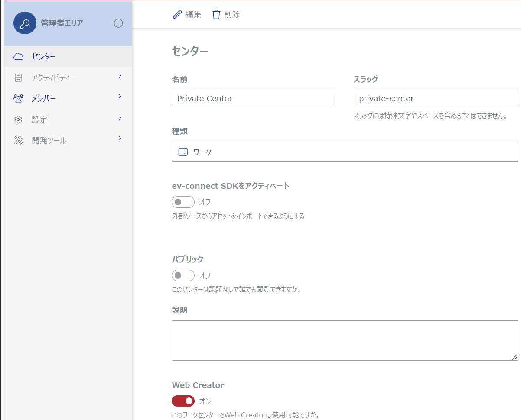
Task: Click the 説明 textarea resize grip
Action: tap(514, 357)
